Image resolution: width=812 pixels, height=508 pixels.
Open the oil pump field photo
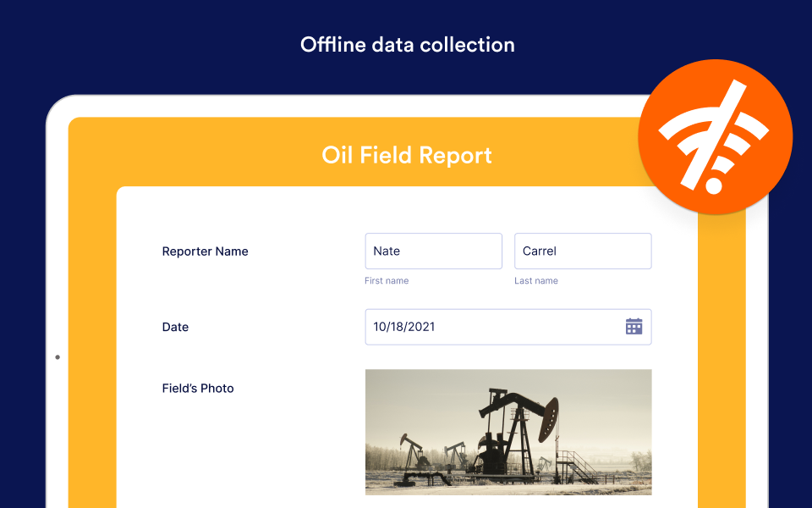coord(508,433)
